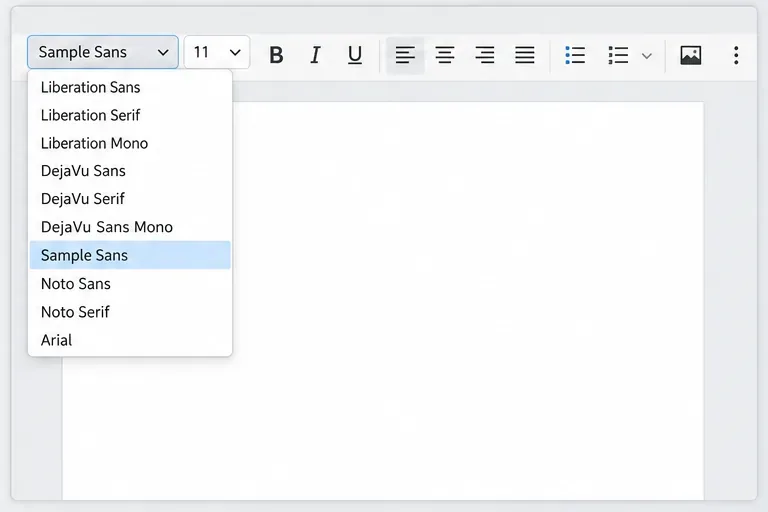
Task: Choose Arial font
Action: pos(130,340)
